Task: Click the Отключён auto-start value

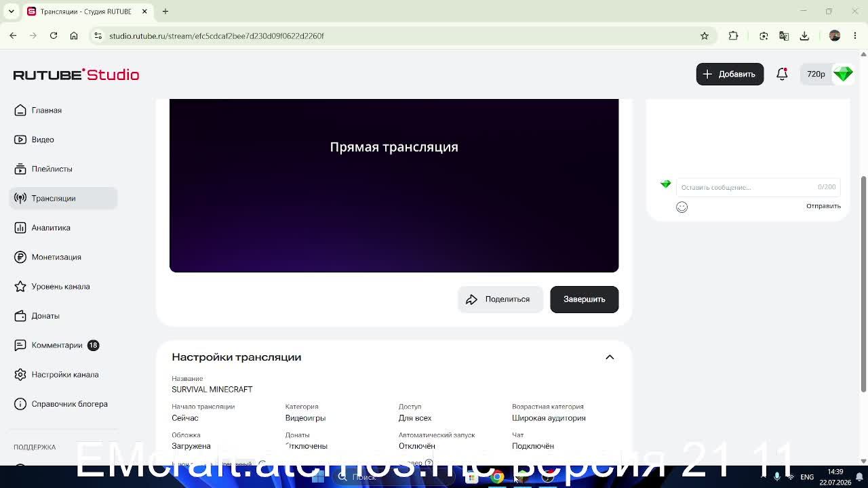Action: (416, 446)
